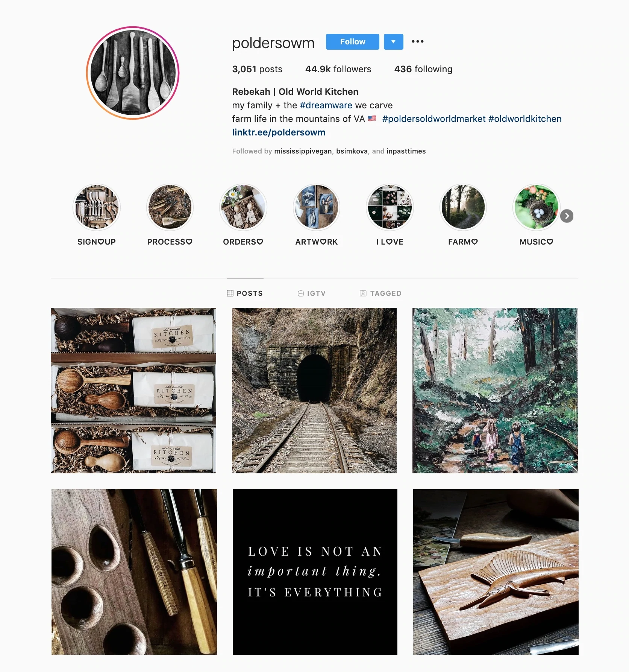This screenshot has height=672, width=629.
Task: Switch to the IGTV tab
Action: pos(312,293)
